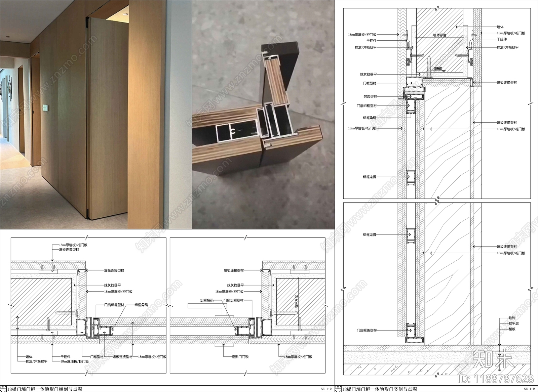
Task: Select the 找平层 label
Action: coord(513,323)
